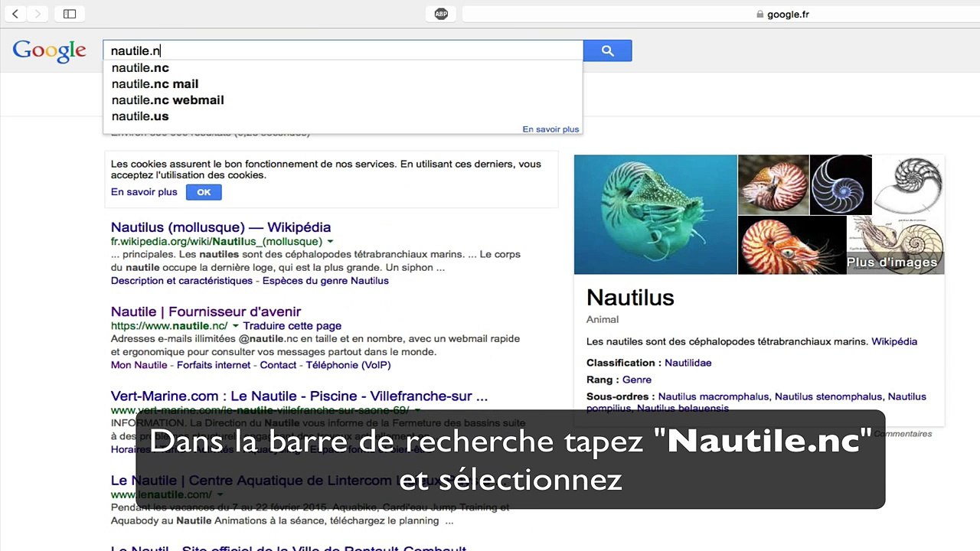
Task: Open "En savoir plus" under the suggestions
Action: pos(550,129)
